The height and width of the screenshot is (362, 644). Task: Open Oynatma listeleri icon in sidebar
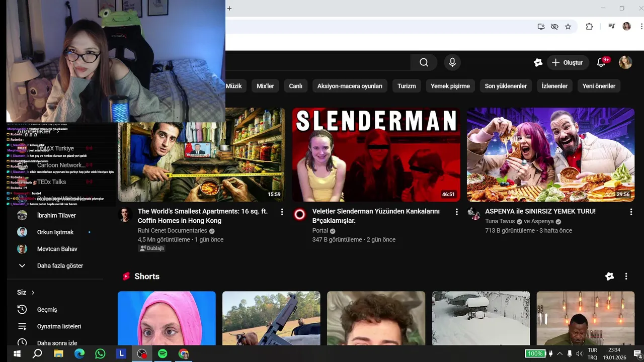pos(22,326)
